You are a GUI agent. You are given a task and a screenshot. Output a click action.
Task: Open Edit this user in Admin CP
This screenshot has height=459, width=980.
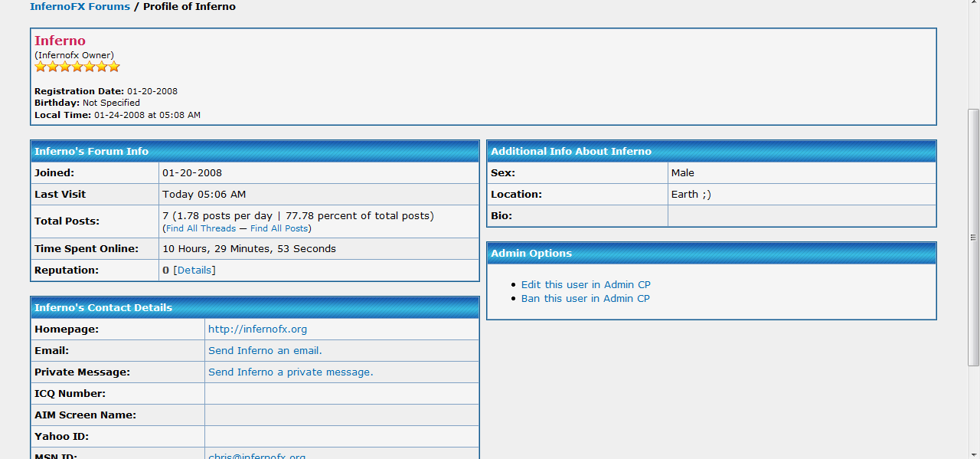[586, 285]
